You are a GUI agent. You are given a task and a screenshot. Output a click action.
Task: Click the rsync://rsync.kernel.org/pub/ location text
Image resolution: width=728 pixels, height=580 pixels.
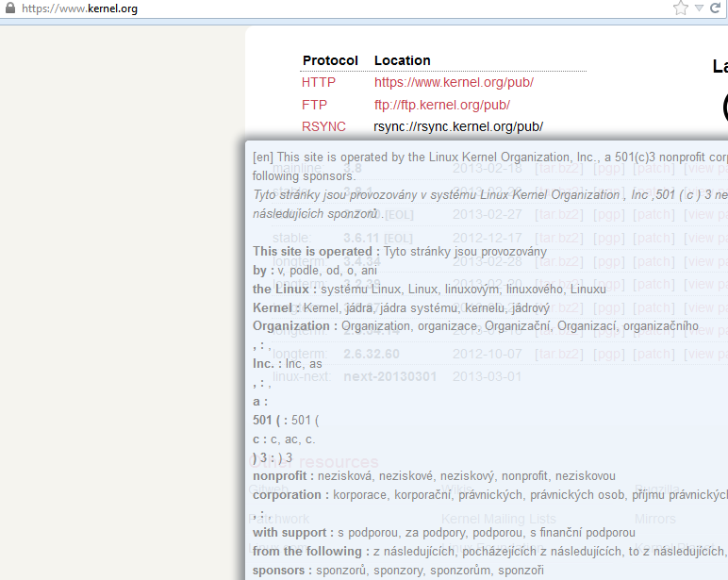[x=458, y=126]
